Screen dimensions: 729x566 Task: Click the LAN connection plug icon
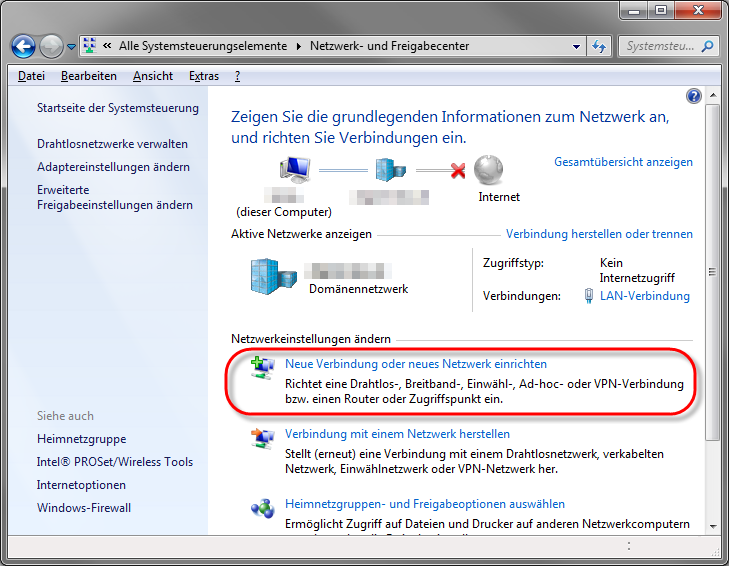(x=589, y=296)
